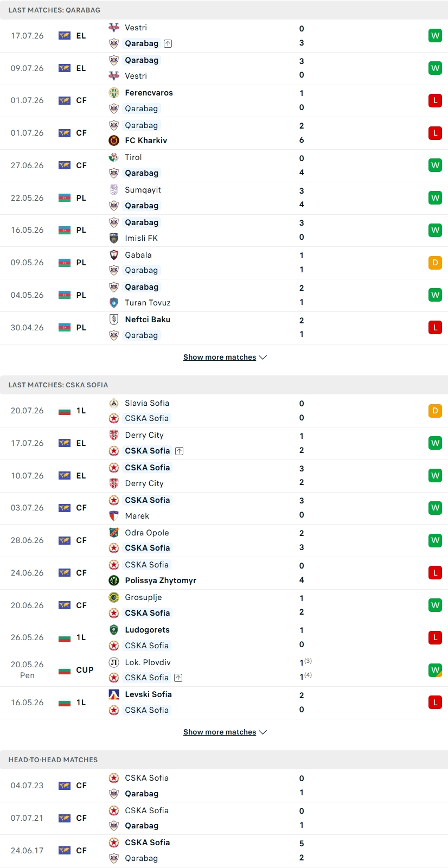This screenshot has height=868, width=448.
Task: Open Show more matches link under CSKA Sofia
Action: 220,732
